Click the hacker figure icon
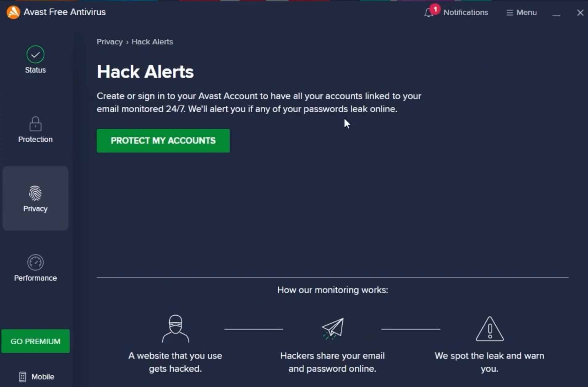This screenshot has height=387, width=588. coord(175,329)
